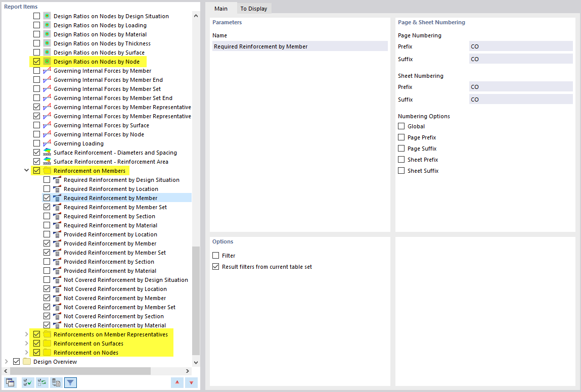Enable the Global numbering option checkbox

pos(401,126)
